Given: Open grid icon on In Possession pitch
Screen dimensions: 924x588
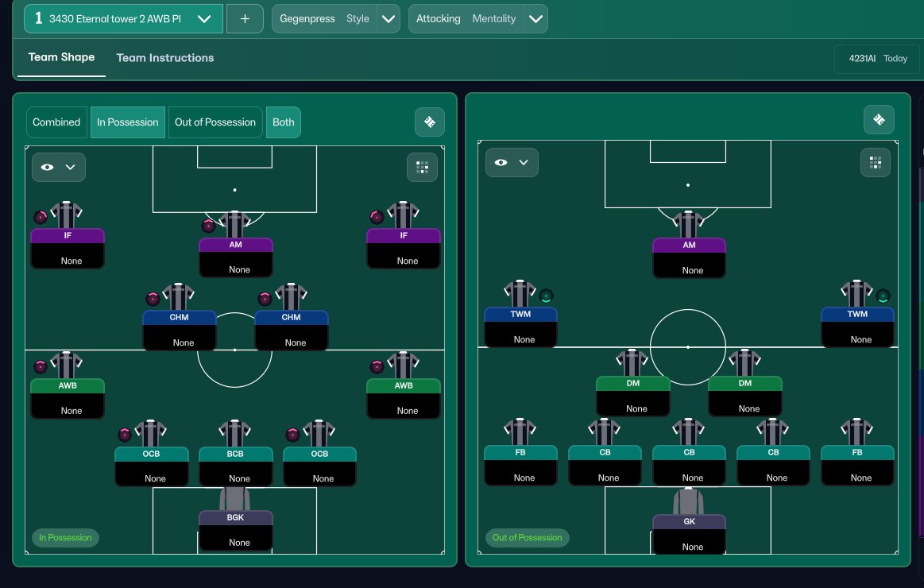Looking at the screenshot, I should [422, 168].
